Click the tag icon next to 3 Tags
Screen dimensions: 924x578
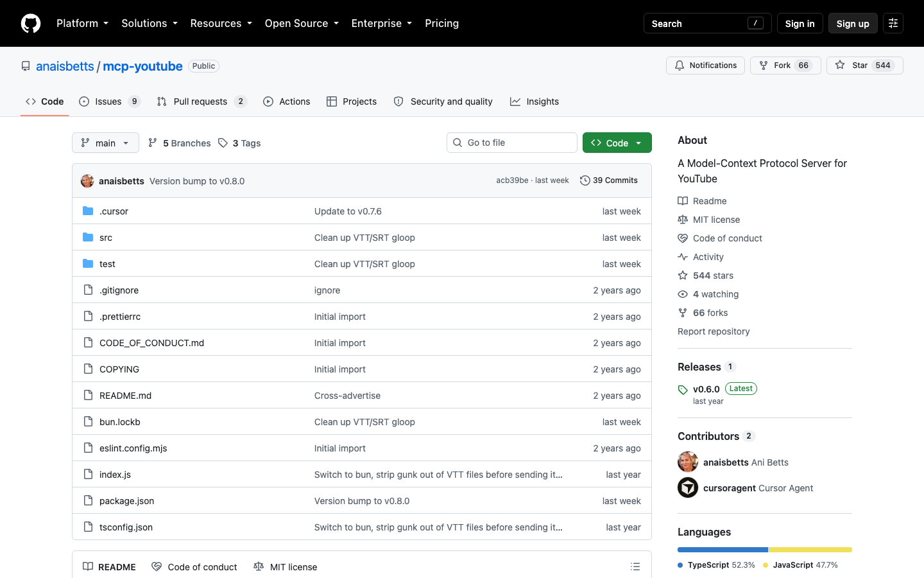[223, 143]
